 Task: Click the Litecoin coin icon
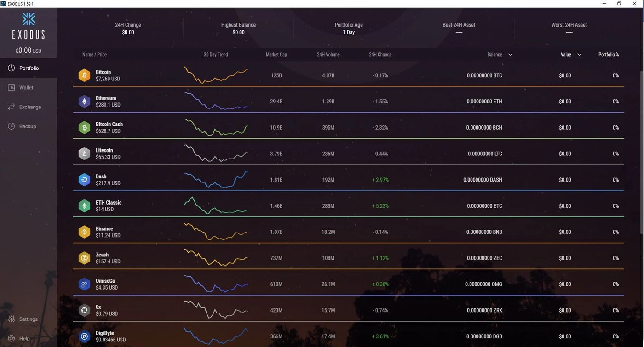click(x=84, y=154)
